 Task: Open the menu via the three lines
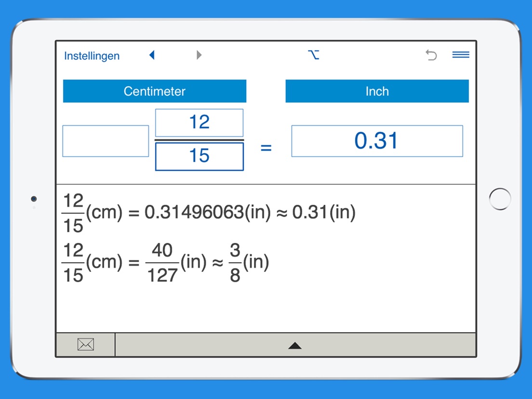coord(460,54)
